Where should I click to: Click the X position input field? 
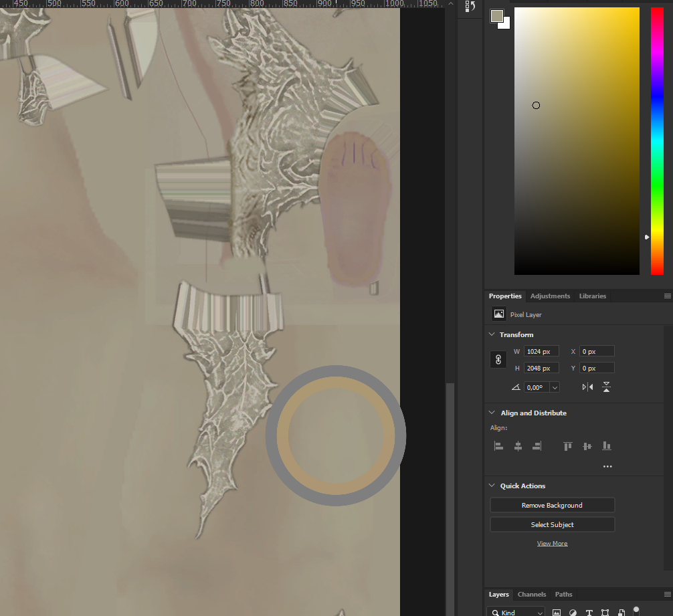(597, 351)
